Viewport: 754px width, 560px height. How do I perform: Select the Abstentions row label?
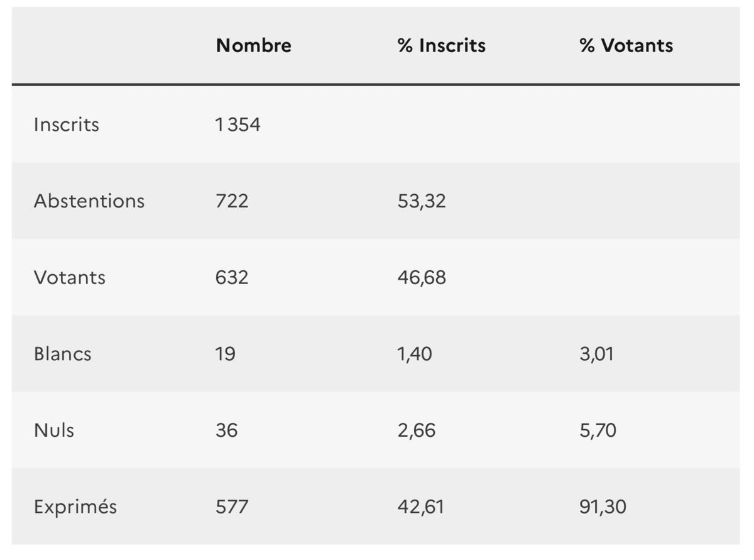point(89,201)
